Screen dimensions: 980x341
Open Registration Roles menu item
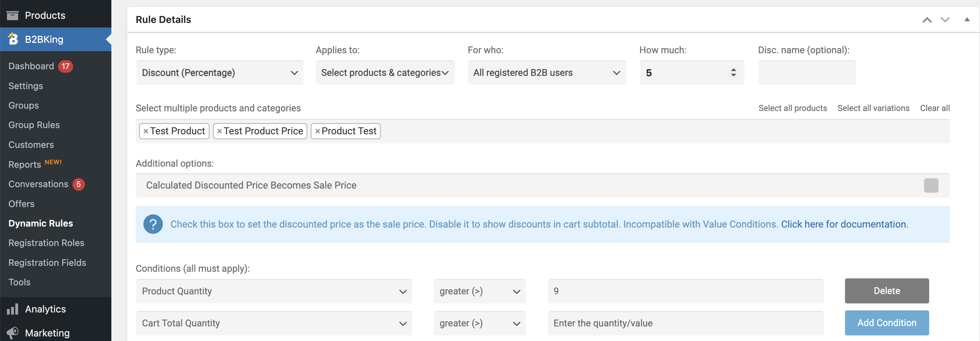[46, 243]
